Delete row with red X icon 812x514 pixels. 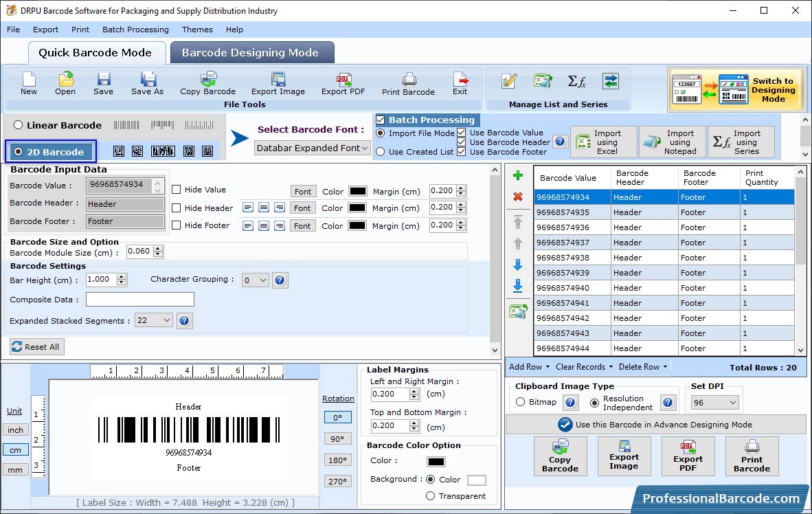[517, 197]
